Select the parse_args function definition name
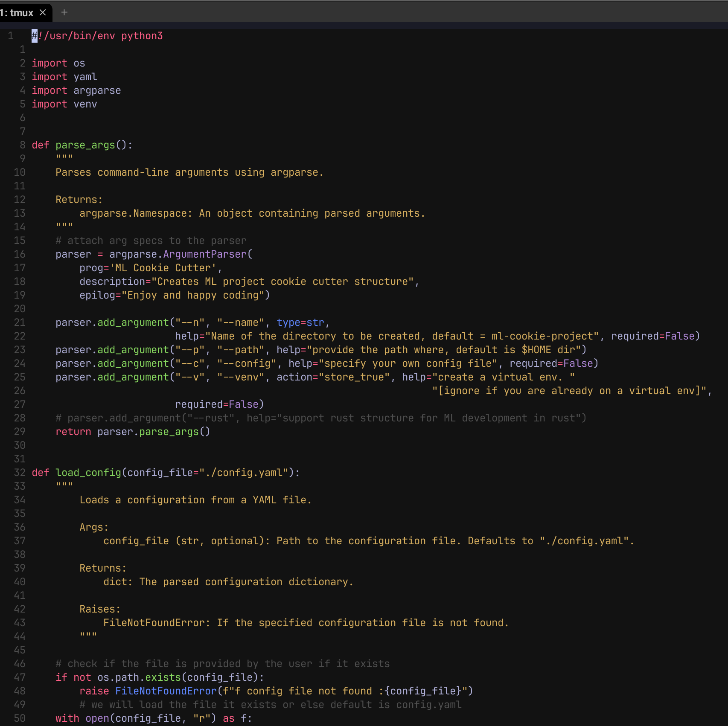This screenshot has width=728, height=726. tap(85, 145)
